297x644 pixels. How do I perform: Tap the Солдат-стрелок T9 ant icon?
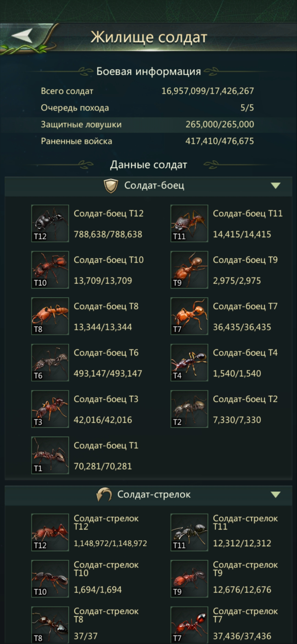pyautogui.click(x=189, y=579)
